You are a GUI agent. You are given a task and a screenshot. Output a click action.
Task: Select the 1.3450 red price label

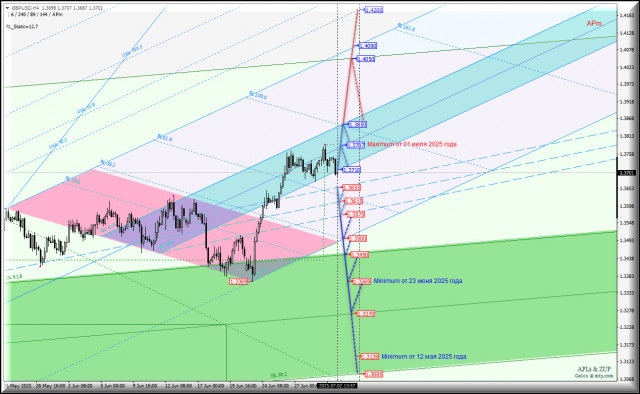point(359,255)
